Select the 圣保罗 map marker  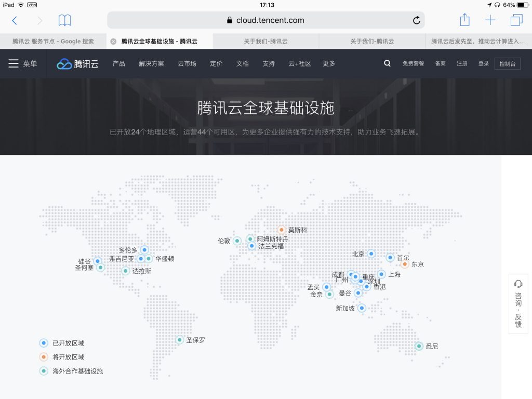[x=179, y=340]
